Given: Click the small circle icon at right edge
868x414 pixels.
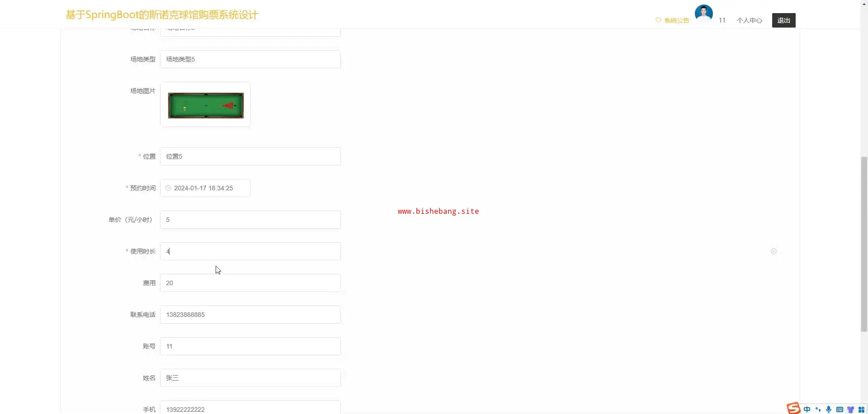Looking at the screenshot, I should pyautogui.click(x=774, y=251).
